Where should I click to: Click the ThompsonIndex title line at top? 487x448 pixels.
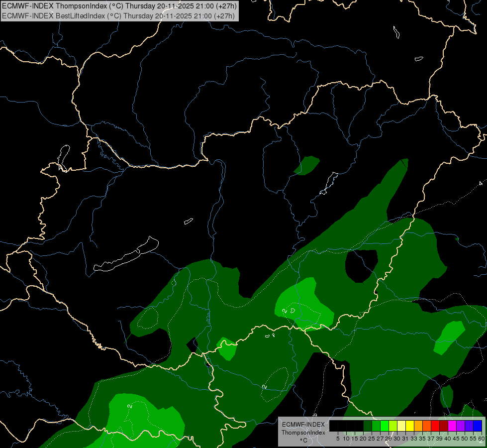(119, 6)
